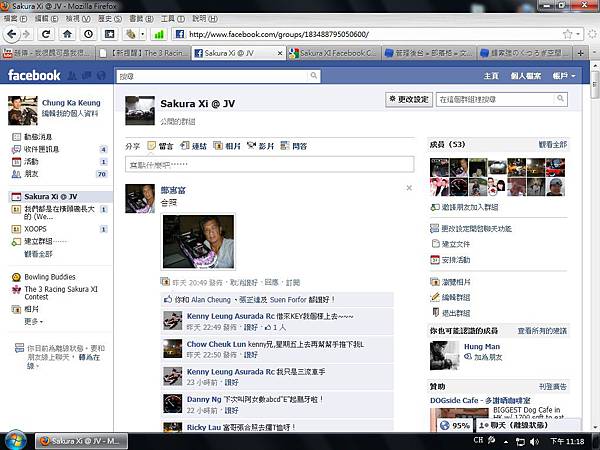600x450 pixels.
Task: Select the video share icon in composer
Action: tap(251, 146)
